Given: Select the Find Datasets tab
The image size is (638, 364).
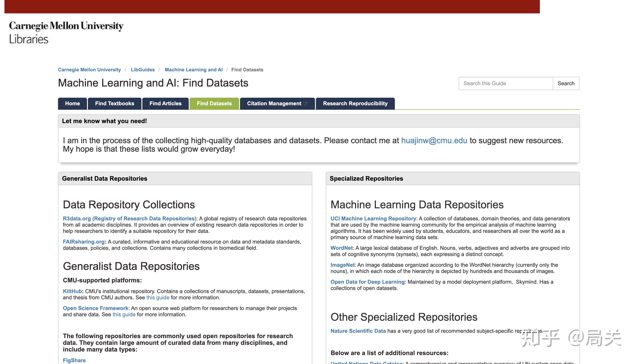Looking at the screenshot, I should pos(214,103).
